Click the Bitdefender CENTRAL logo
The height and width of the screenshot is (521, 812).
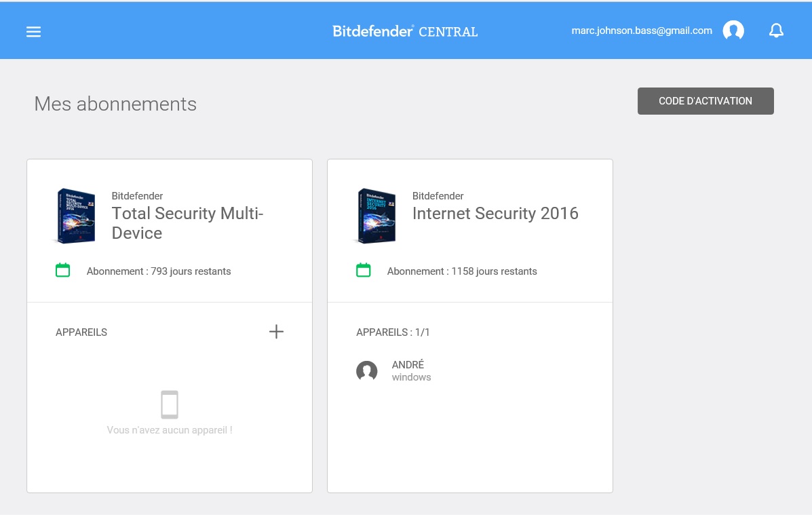tap(405, 31)
